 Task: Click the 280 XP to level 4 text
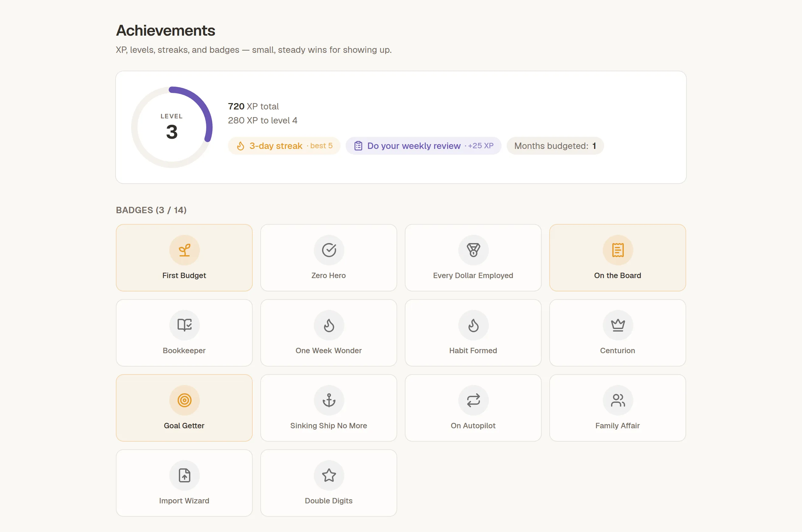click(263, 121)
